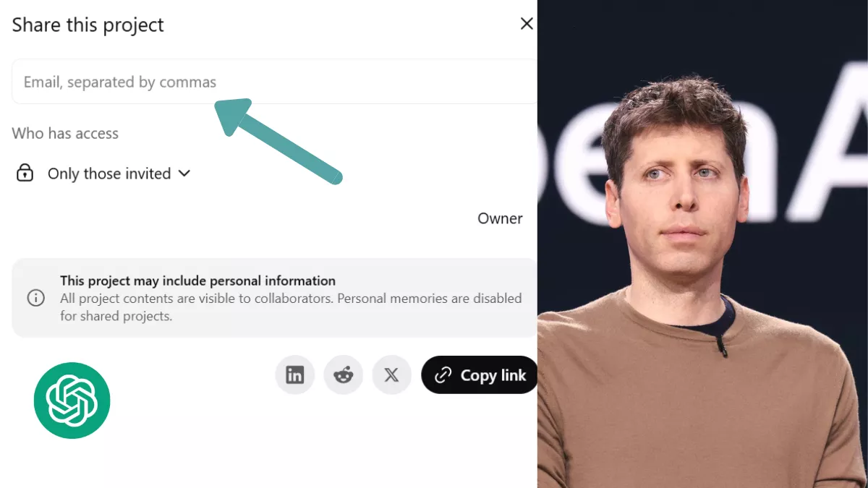Close the Share this project dialog
868x488 pixels.
click(527, 24)
